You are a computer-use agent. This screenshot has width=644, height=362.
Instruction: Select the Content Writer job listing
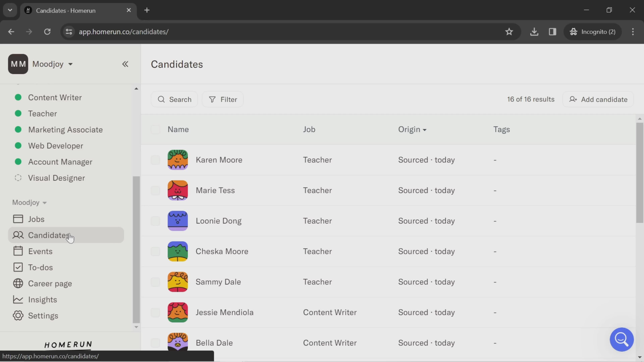pyautogui.click(x=55, y=97)
